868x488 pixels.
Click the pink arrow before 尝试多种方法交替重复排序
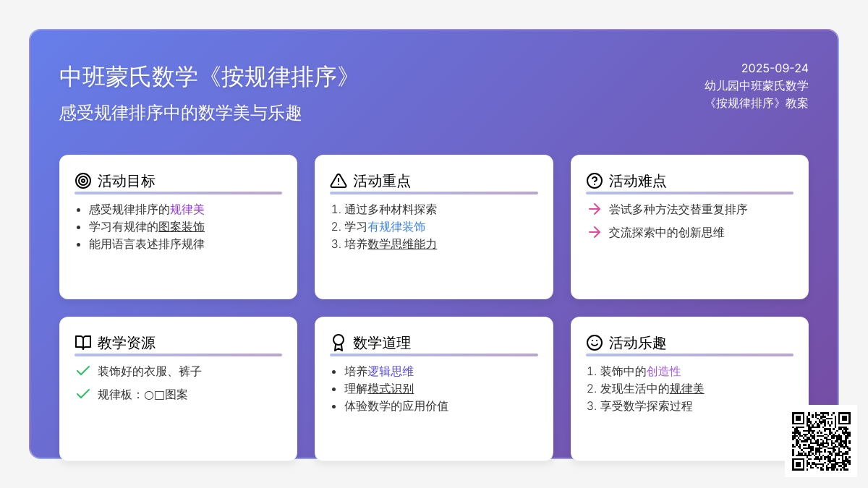[595, 209]
